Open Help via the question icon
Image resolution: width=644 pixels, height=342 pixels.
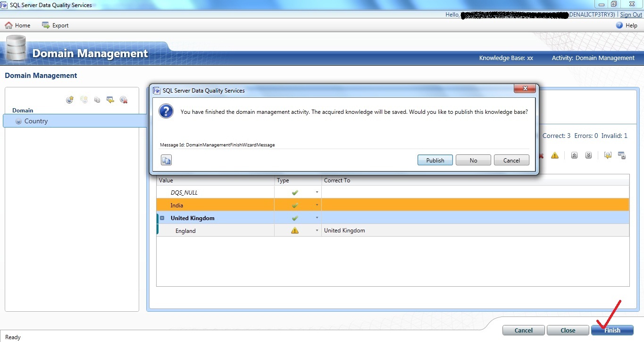[x=619, y=25]
